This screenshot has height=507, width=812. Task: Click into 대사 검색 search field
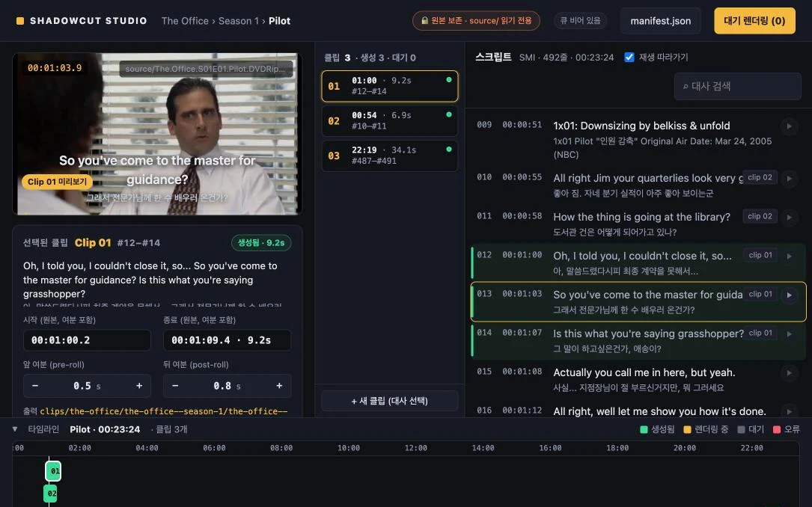pos(737,87)
